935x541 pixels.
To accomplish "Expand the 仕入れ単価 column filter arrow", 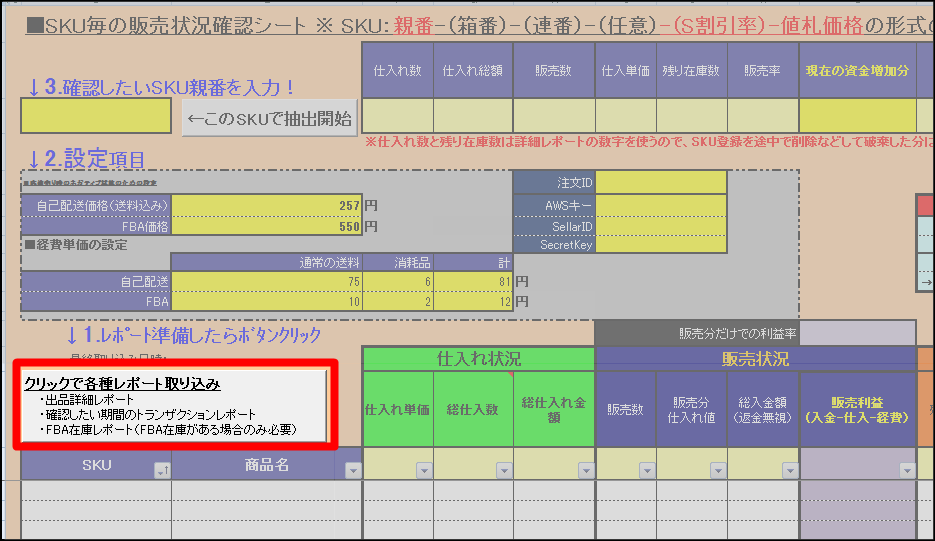I will coord(423,470).
